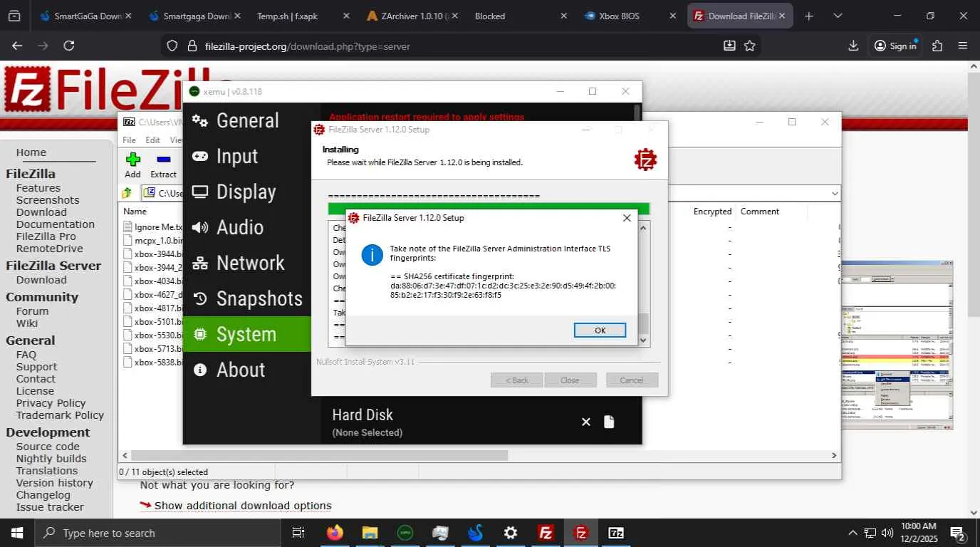Image resolution: width=980 pixels, height=547 pixels.
Task: Click the Windows taskbar search box
Action: coord(157,533)
